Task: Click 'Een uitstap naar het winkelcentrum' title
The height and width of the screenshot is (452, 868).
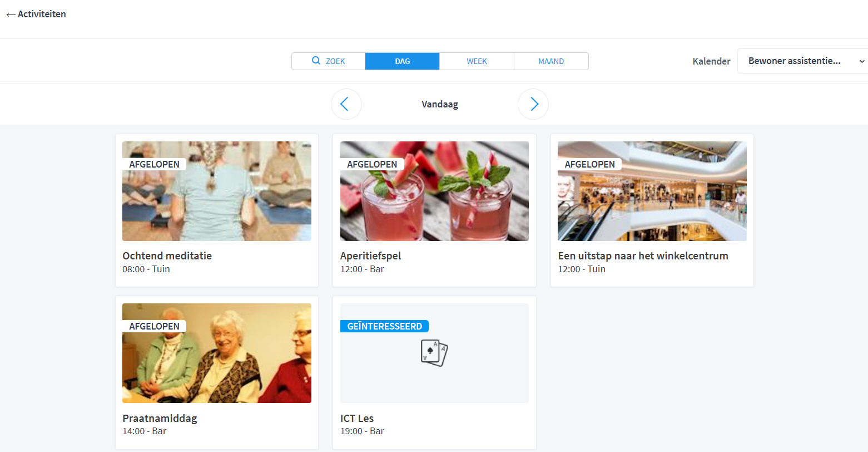Action: tap(643, 256)
